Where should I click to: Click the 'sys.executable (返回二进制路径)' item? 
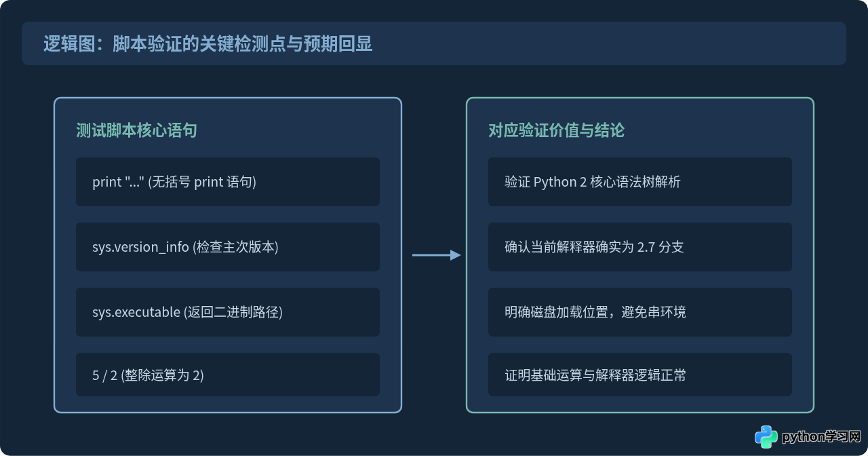pos(228,312)
